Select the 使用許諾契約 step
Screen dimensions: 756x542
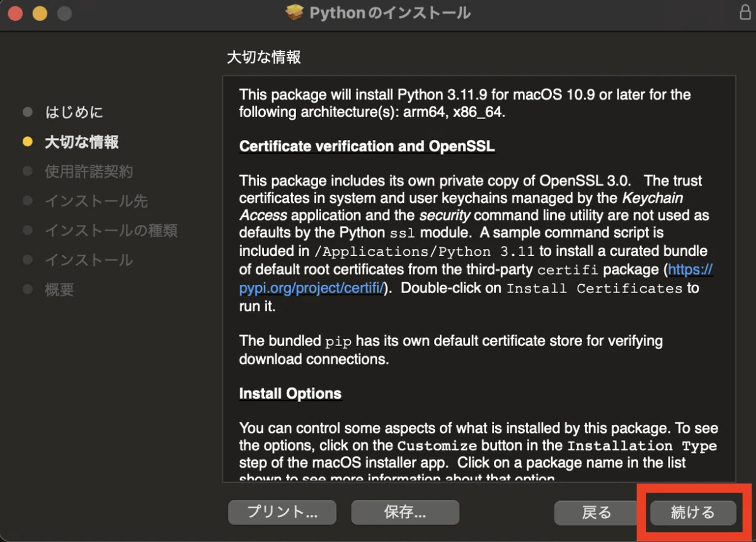point(89,171)
